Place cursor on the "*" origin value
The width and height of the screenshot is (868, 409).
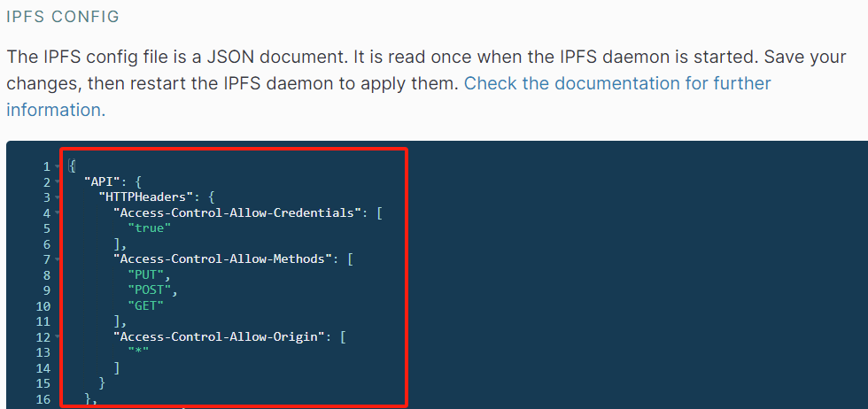[138, 352]
